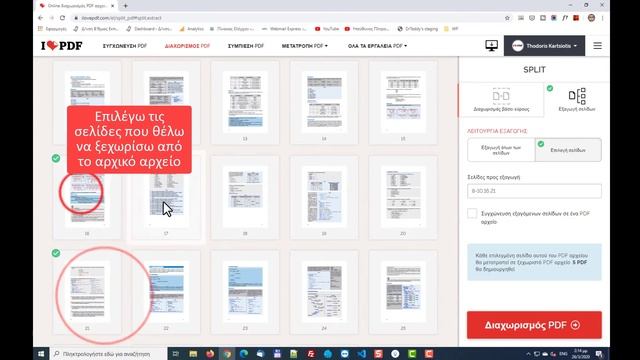Viewport: 640px width, 360px height.
Task: Select page 14 thumbnail
Action: 324,103
